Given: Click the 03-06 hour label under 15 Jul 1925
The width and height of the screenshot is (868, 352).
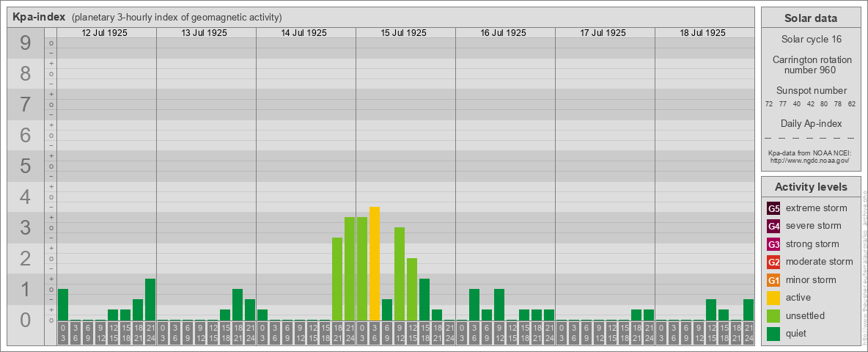Looking at the screenshot, I should (x=374, y=334).
